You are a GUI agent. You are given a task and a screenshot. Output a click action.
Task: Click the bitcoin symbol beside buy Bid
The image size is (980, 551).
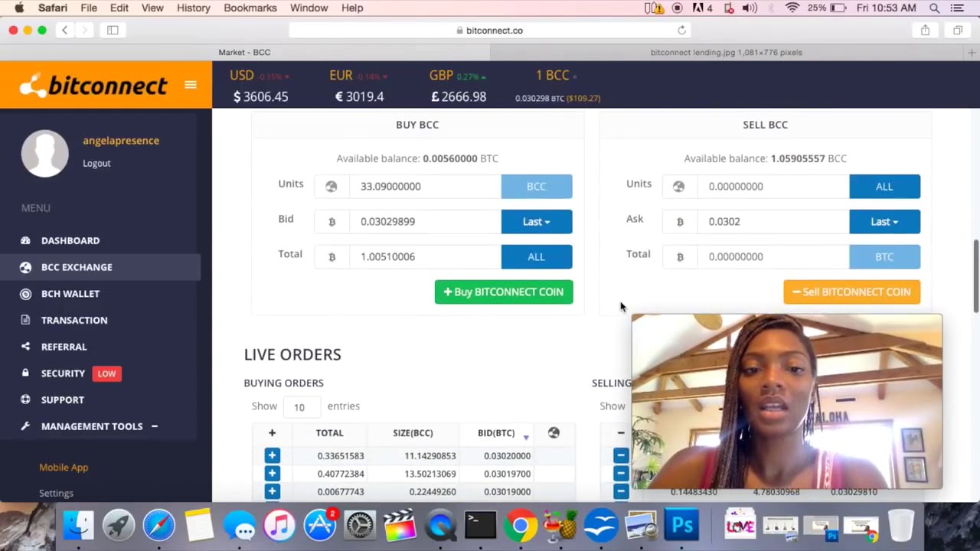click(332, 221)
